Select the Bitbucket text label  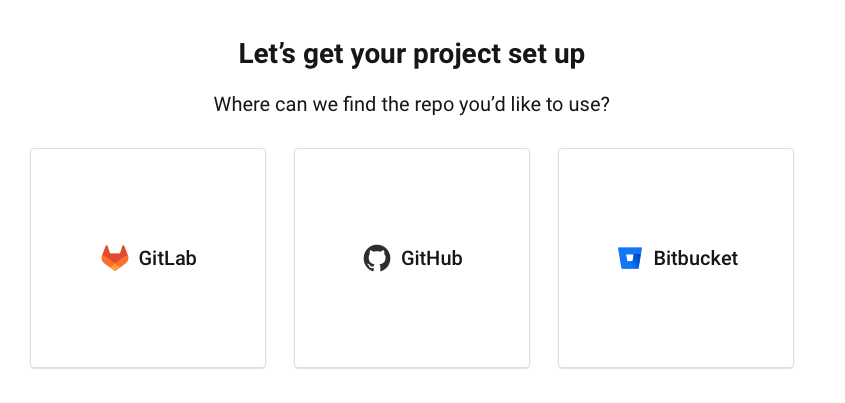pos(695,258)
